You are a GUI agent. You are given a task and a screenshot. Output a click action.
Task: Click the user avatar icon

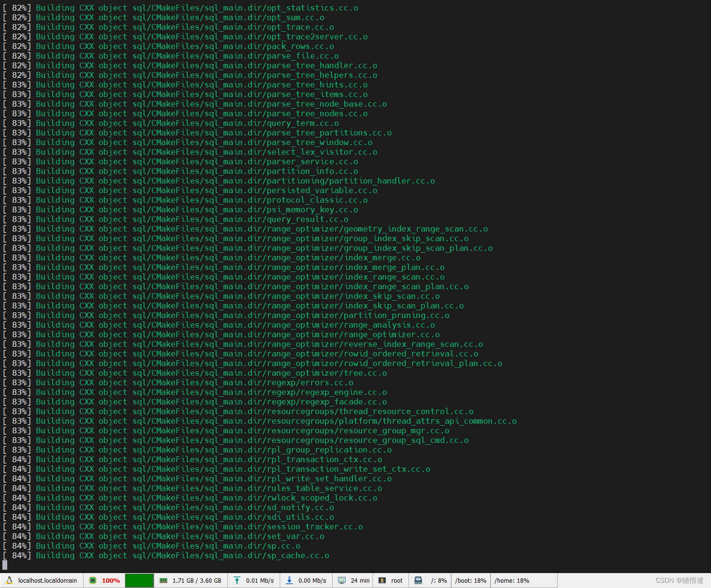[x=382, y=580]
